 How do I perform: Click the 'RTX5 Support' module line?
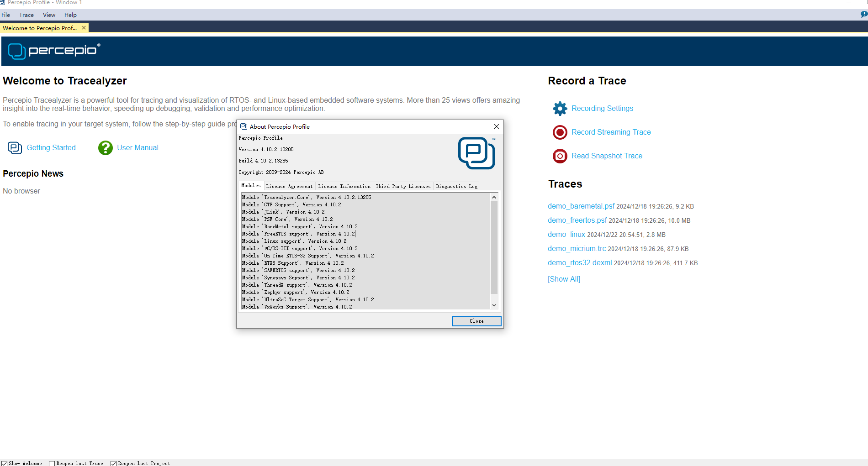tap(293, 263)
